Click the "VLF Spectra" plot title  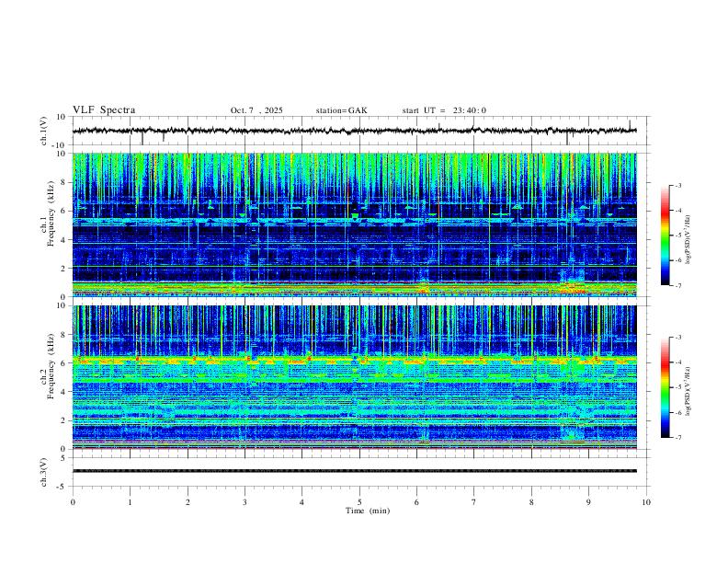point(104,110)
